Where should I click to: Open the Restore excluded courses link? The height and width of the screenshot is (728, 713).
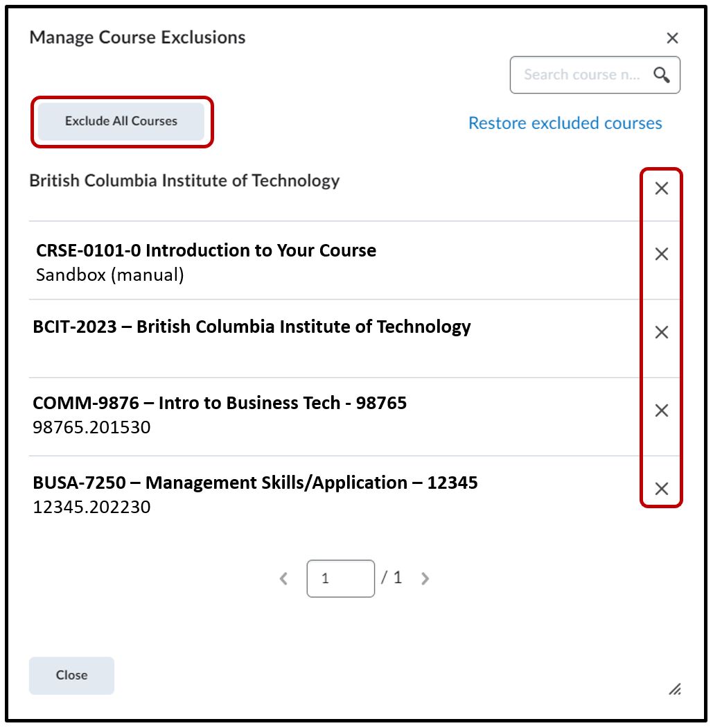pyautogui.click(x=565, y=123)
